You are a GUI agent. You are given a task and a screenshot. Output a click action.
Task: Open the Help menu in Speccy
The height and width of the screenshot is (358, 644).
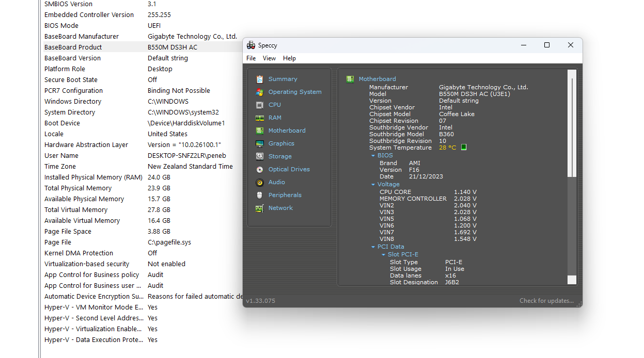point(289,58)
